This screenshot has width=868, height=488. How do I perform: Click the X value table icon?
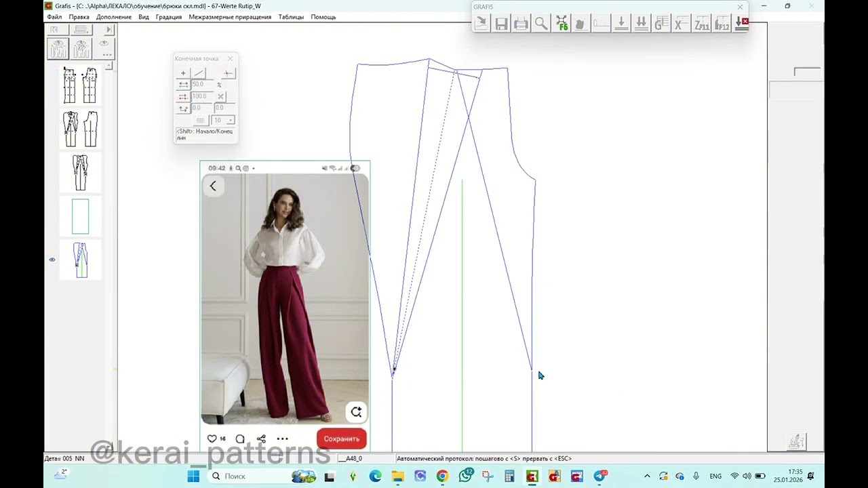click(681, 24)
